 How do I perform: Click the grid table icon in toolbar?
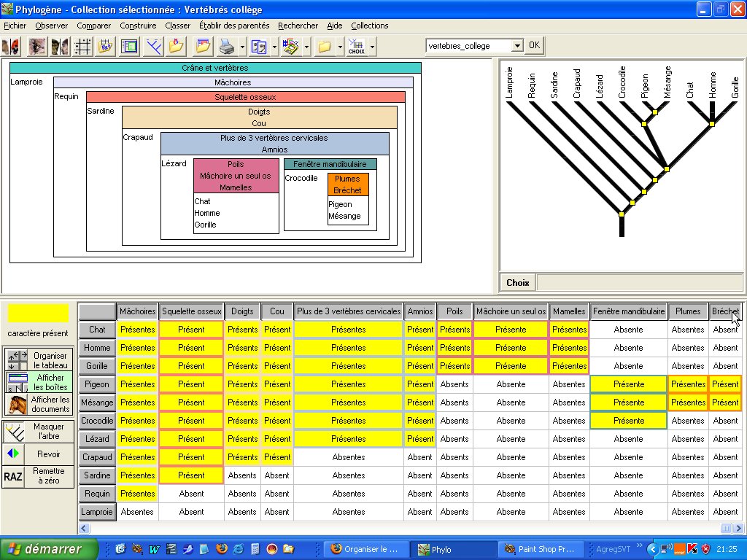pyautogui.click(x=82, y=47)
